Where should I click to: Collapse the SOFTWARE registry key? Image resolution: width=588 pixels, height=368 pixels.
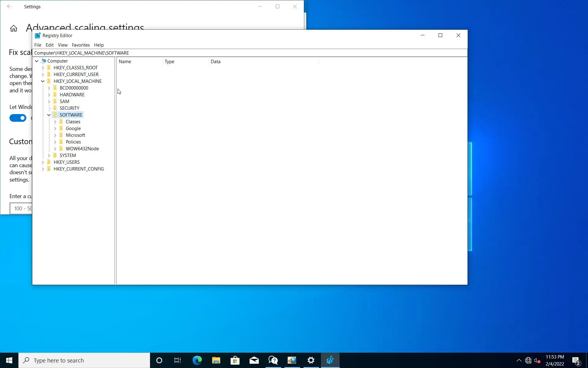point(49,115)
